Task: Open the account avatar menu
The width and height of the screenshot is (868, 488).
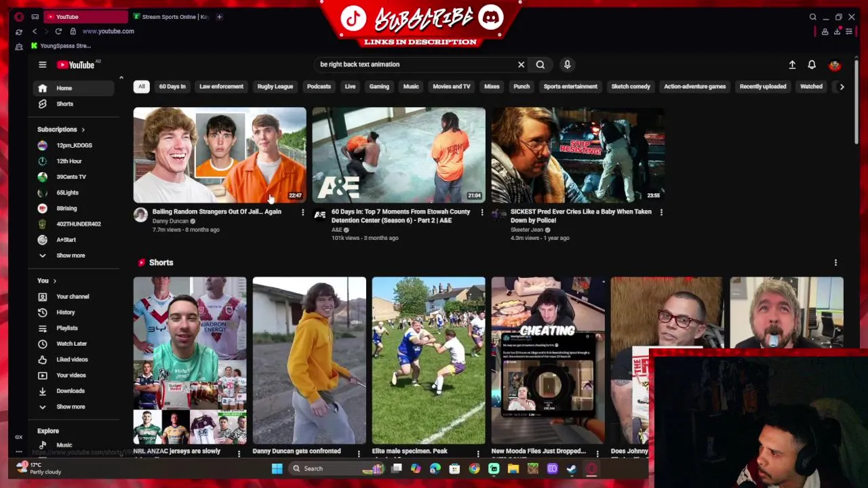Action: point(835,65)
